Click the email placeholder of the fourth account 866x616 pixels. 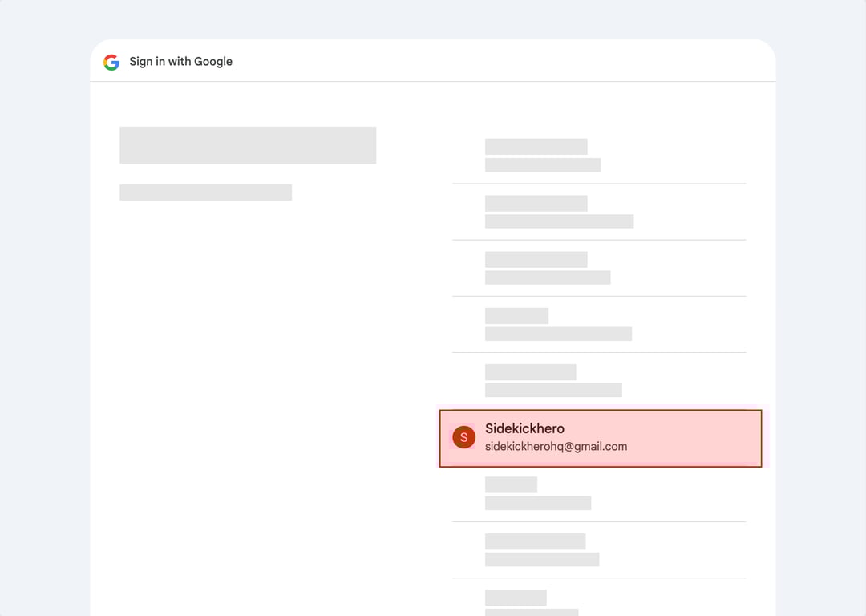click(x=558, y=334)
